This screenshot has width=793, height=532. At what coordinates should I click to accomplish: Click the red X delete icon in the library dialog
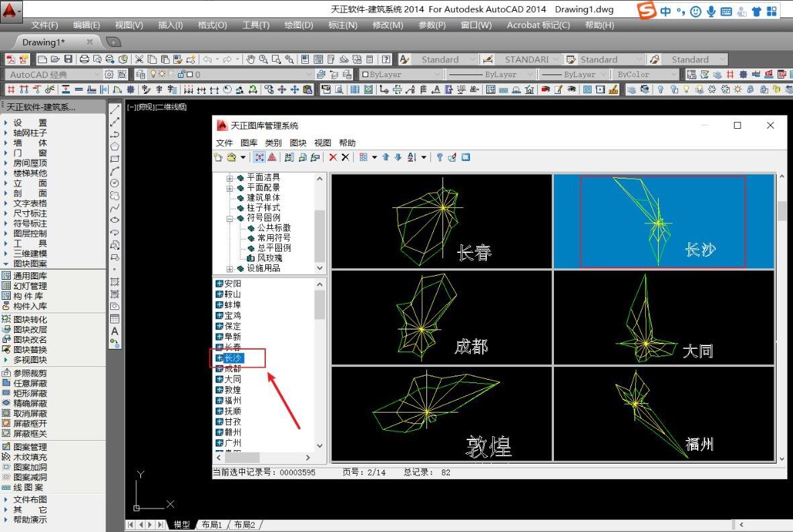click(x=334, y=157)
